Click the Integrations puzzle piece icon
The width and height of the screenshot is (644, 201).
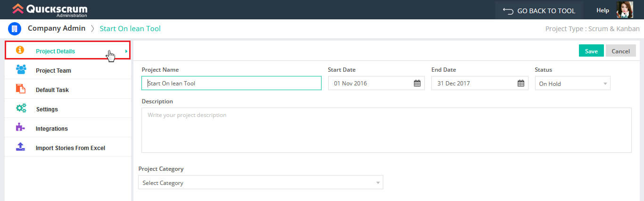click(x=20, y=128)
